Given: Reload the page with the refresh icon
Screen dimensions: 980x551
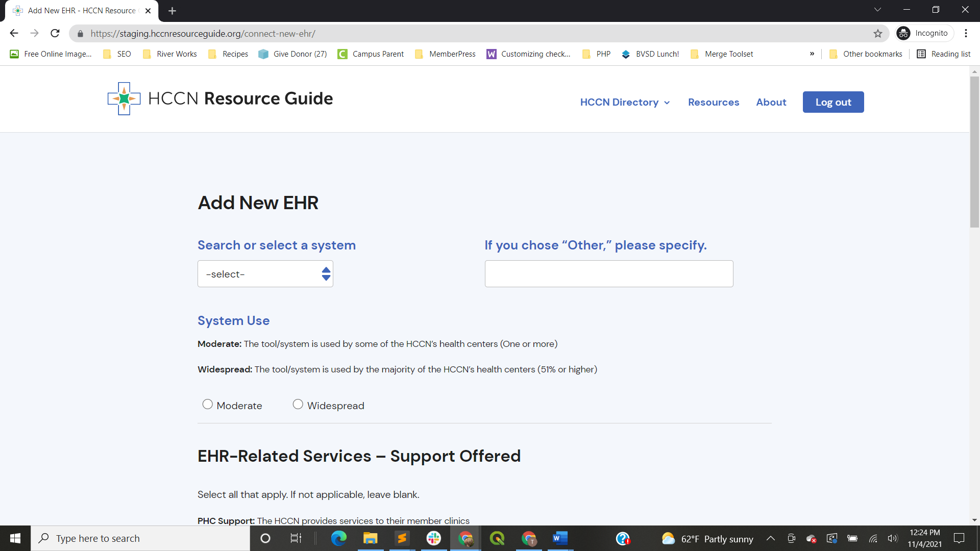Looking at the screenshot, I should [55, 33].
